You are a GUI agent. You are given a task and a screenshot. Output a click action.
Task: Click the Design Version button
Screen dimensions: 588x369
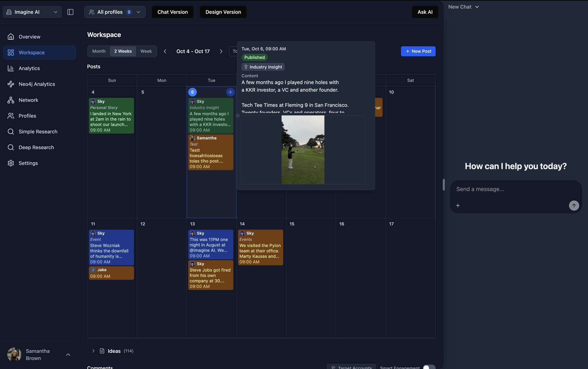pyautogui.click(x=223, y=12)
